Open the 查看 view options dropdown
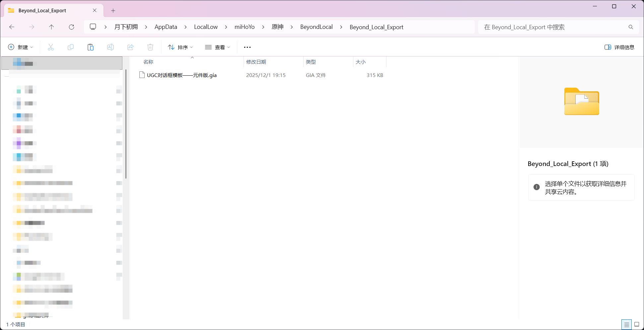644x330 pixels. point(217,47)
